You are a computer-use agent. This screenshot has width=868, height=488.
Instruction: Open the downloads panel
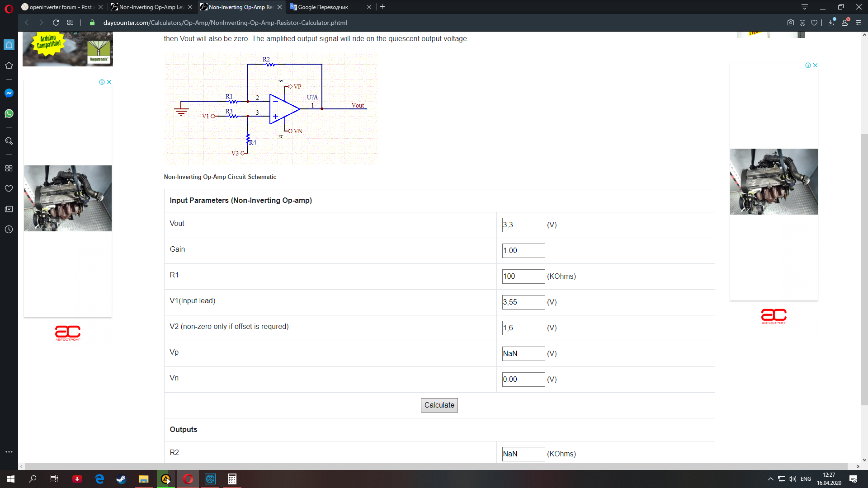[x=831, y=23]
